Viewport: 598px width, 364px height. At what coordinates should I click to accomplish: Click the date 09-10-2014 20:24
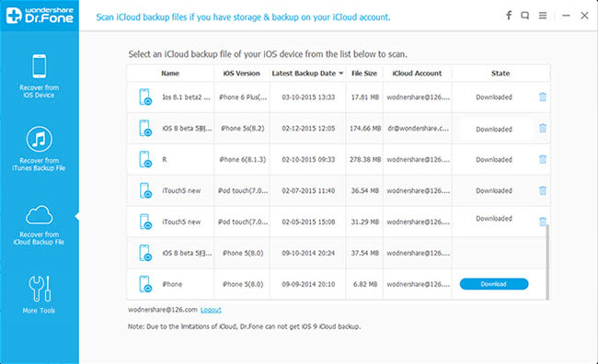click(308, 253)
